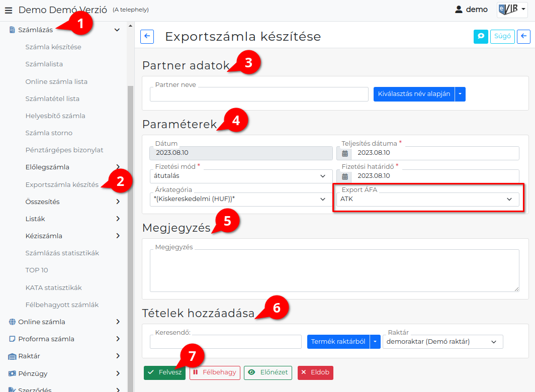This screenshot has width=535, height=392.
Task: Click the Fizetési határidő date field
Action: [x=436, y=176]
